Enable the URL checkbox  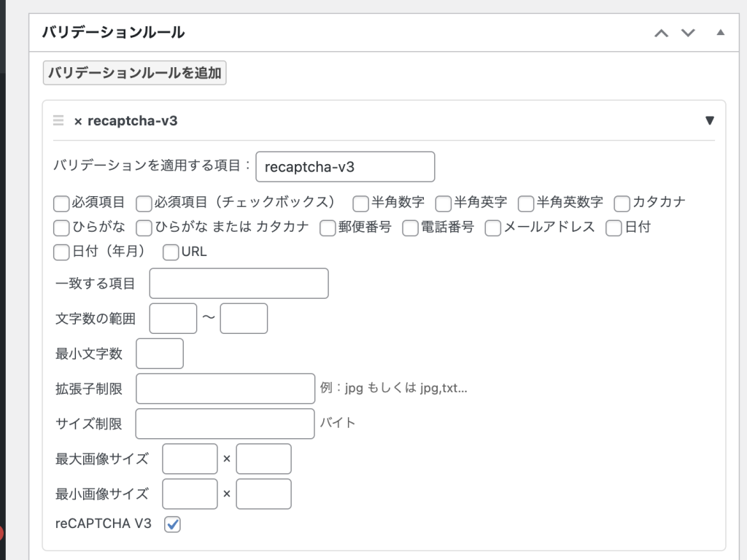click(x=171, y=252)
